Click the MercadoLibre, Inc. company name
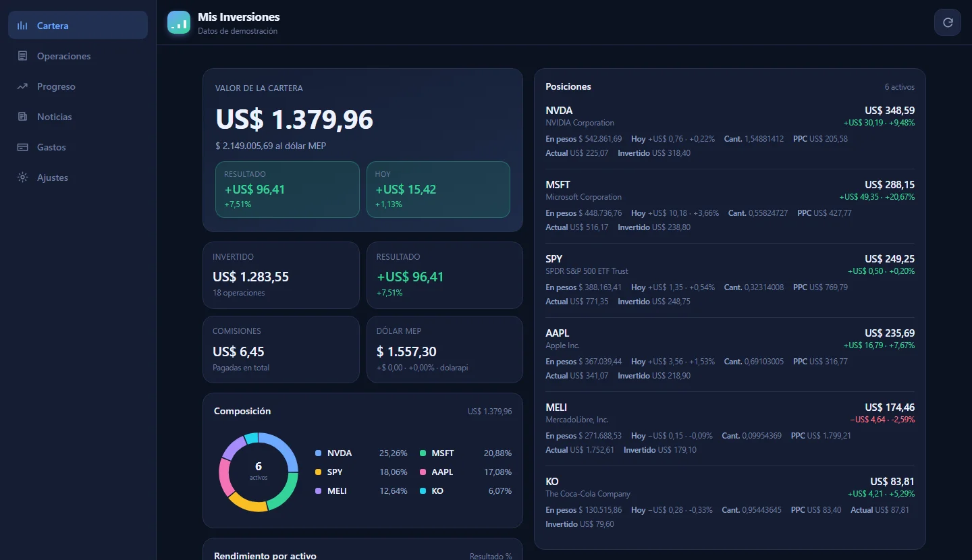Viewport: 972px width, 560px height. [x=577, y=420]
